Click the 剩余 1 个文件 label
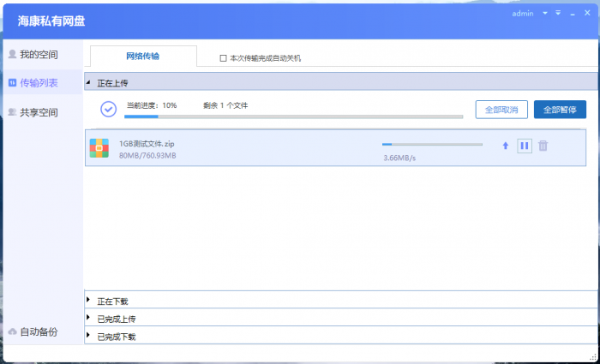 (225, 105)
